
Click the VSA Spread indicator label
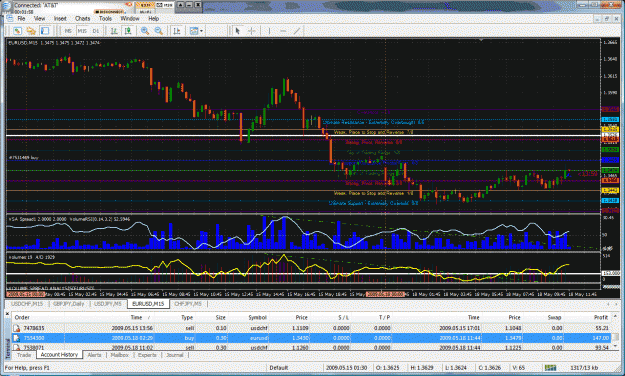(x=37, y=219)
